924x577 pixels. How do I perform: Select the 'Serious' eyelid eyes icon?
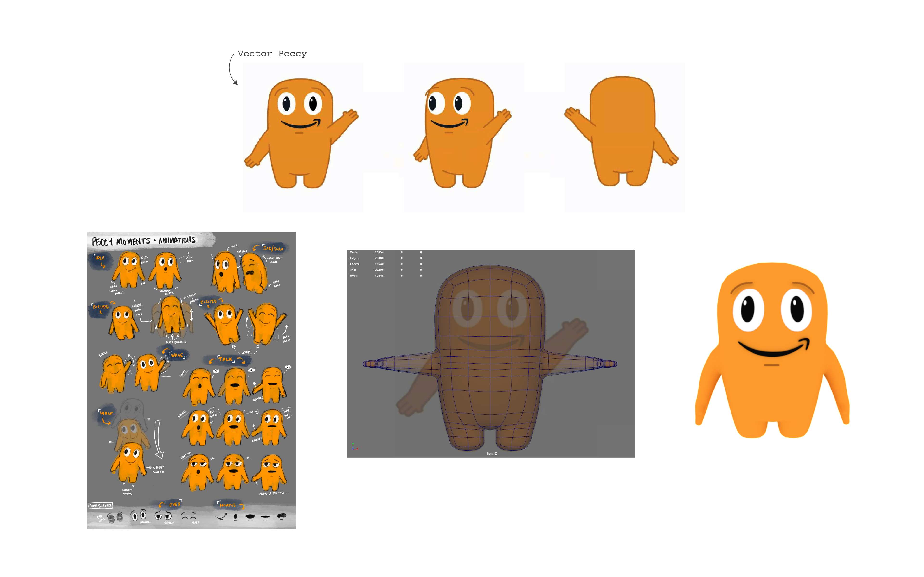click(163, 517)
